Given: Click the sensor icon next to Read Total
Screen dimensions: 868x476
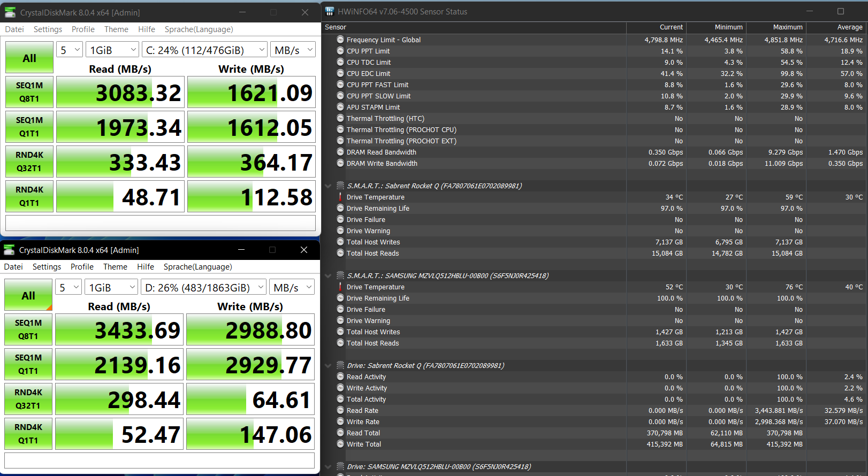Looking at the screenshot, I should point(340,433).
